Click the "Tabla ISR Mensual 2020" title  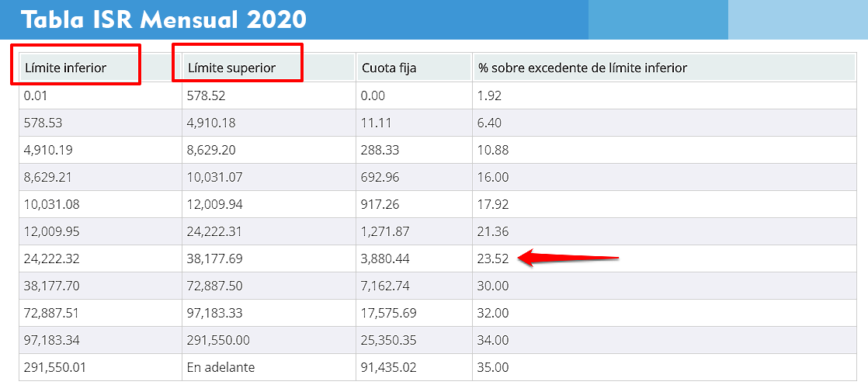[x=164, y=20]
